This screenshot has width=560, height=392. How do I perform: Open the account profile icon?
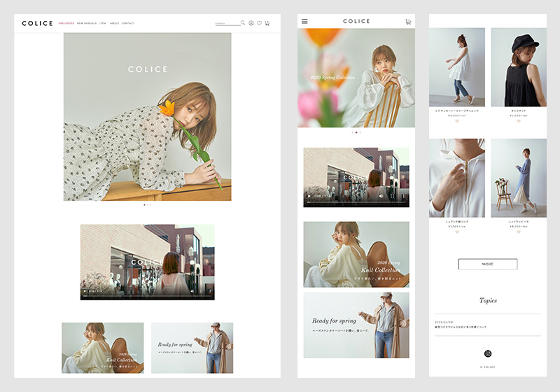(251, 23)
